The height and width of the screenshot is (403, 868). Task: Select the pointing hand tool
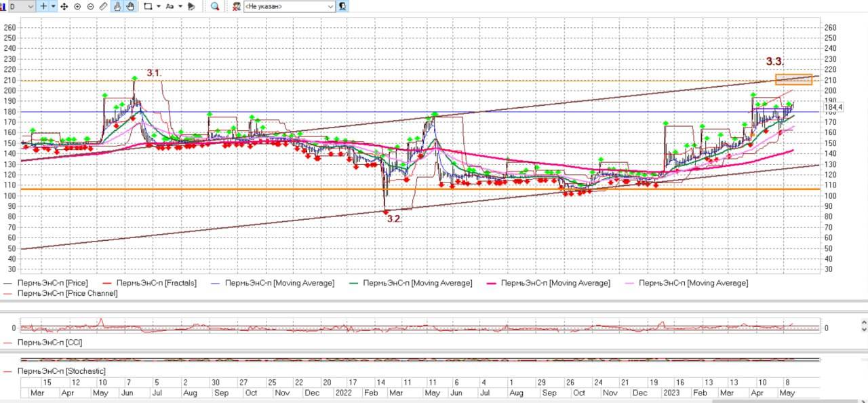pos(117,6)
